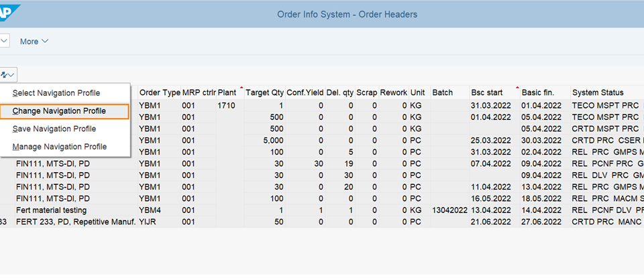
Task: Click basic finish date 18.05.2022
Action: tap(541, 199)
